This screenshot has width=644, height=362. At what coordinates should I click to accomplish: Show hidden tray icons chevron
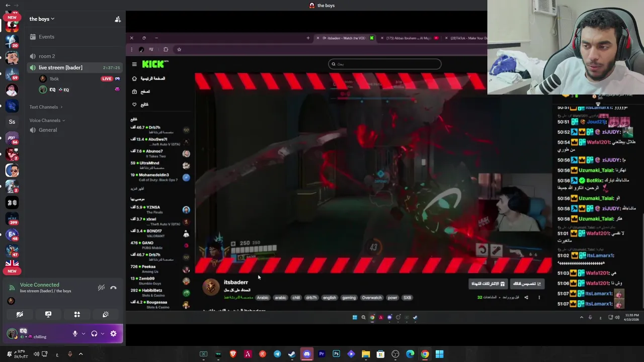(80, 354)
